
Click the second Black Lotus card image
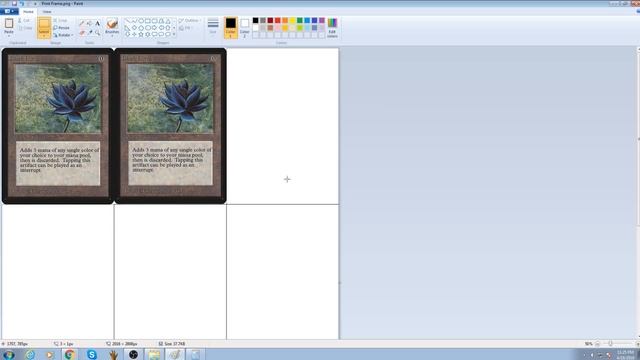point(170,126)
